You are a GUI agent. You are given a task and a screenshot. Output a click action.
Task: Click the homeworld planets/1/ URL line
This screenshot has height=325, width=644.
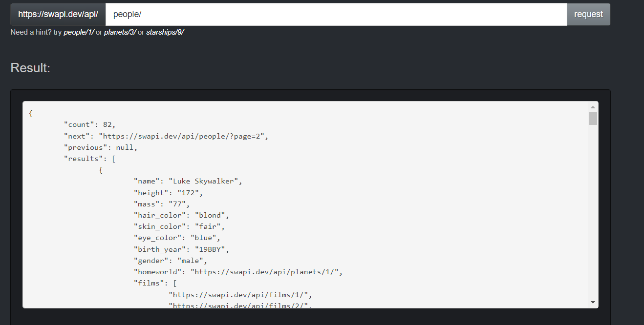click(238, 272)
